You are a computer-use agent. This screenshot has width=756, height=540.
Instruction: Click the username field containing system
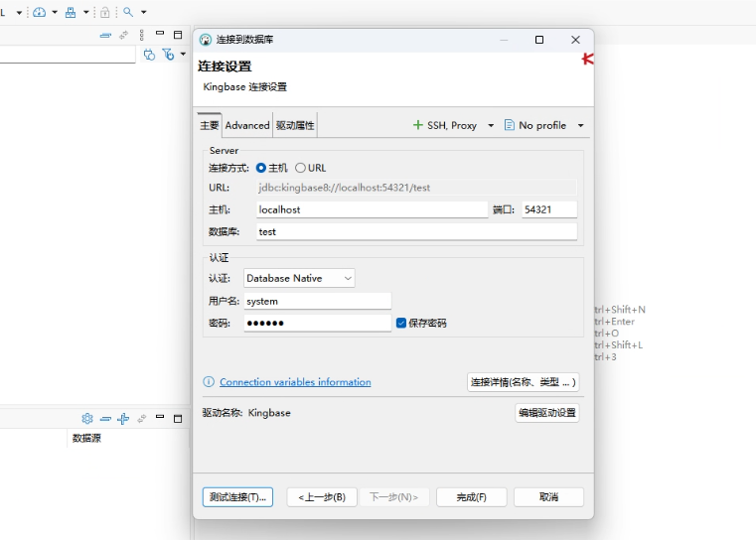pyautogui.click(x=318, y=301)
